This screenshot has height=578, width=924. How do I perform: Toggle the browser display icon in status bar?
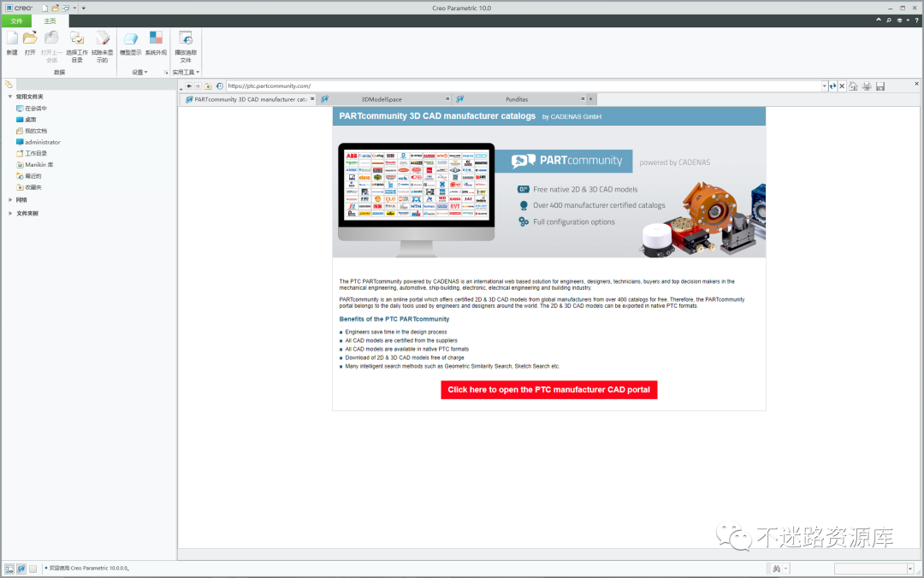click(21, 569)
